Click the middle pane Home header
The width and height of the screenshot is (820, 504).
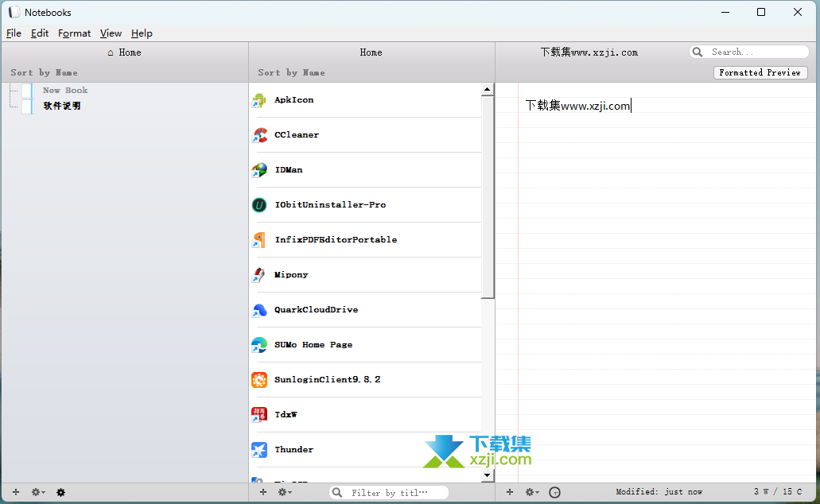[x=371, y=52]
